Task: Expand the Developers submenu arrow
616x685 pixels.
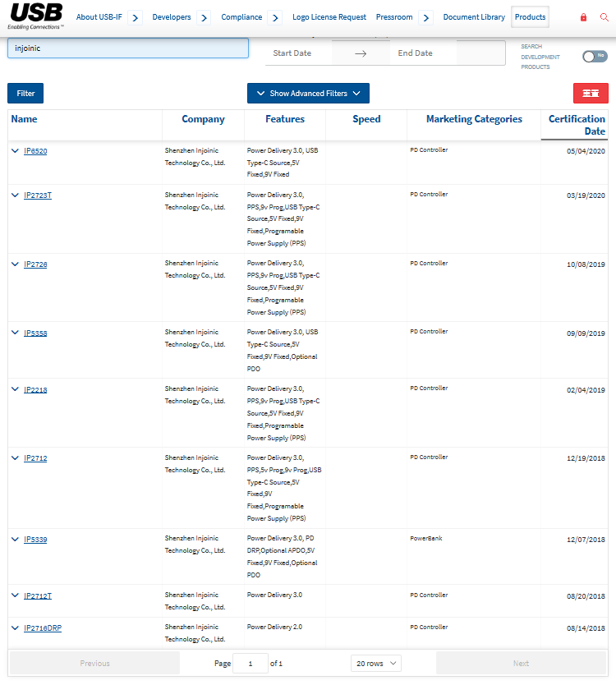Action: point(204,18)
